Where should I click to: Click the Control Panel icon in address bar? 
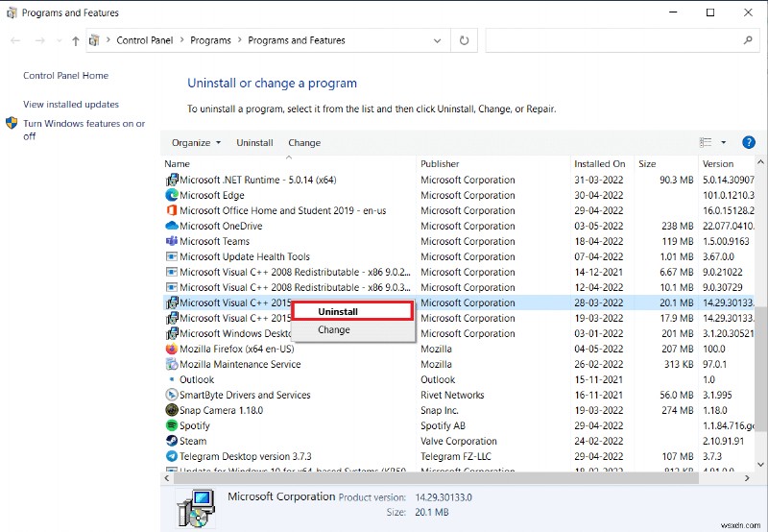point(94,40)
